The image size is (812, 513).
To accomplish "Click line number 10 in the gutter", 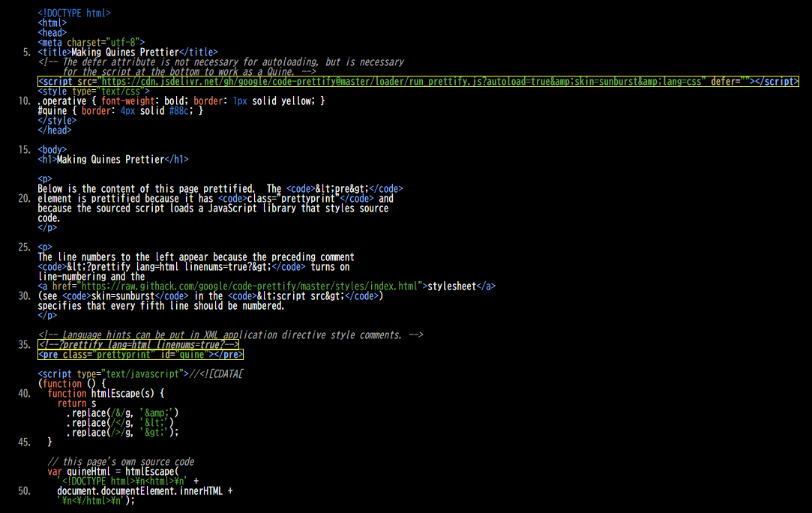I will pyautogui.click(x=24, y=101).
